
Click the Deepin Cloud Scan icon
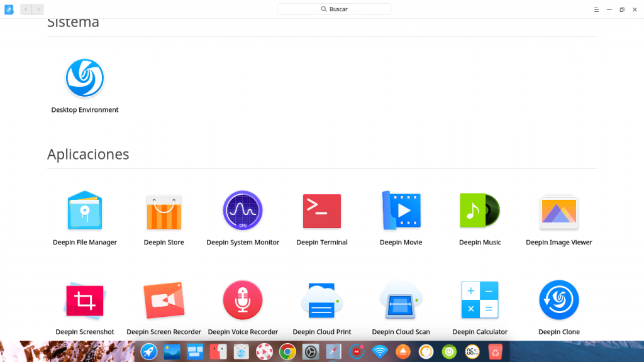(x=401, y=300)
